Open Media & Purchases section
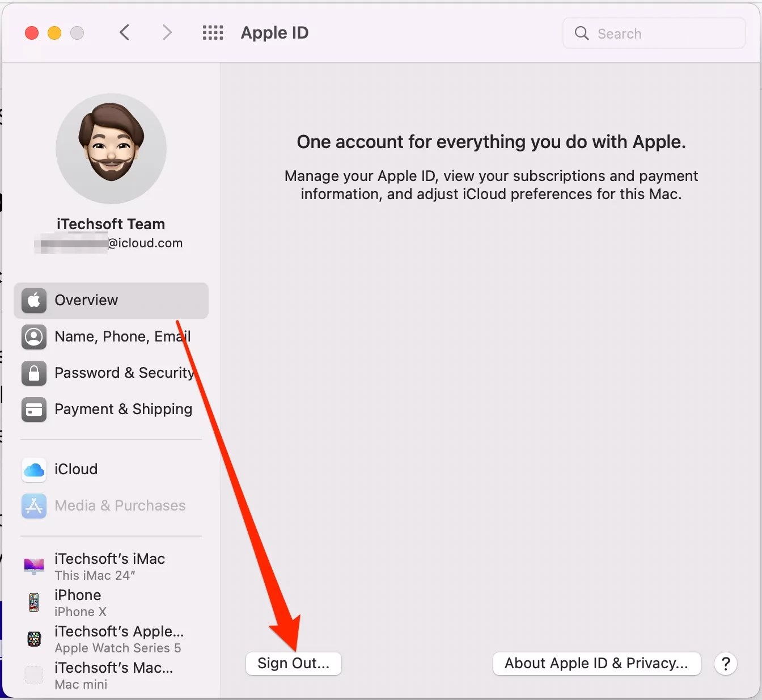This screenshot has height=700, width=762. click(x=111, y=505)
